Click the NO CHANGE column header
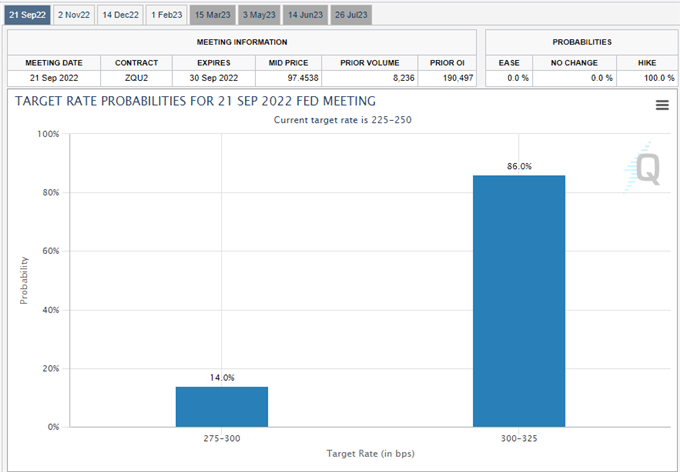Screen dimensions: 680x472 575,63
